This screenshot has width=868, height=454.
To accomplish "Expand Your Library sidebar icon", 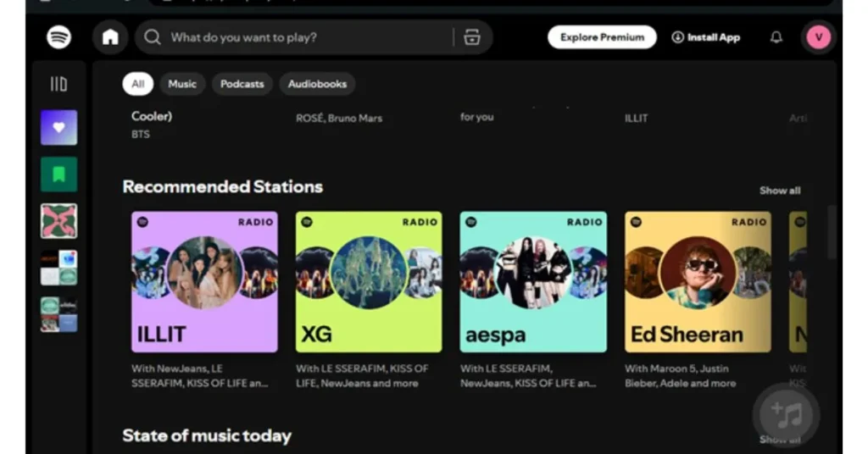I will [58, 84].
